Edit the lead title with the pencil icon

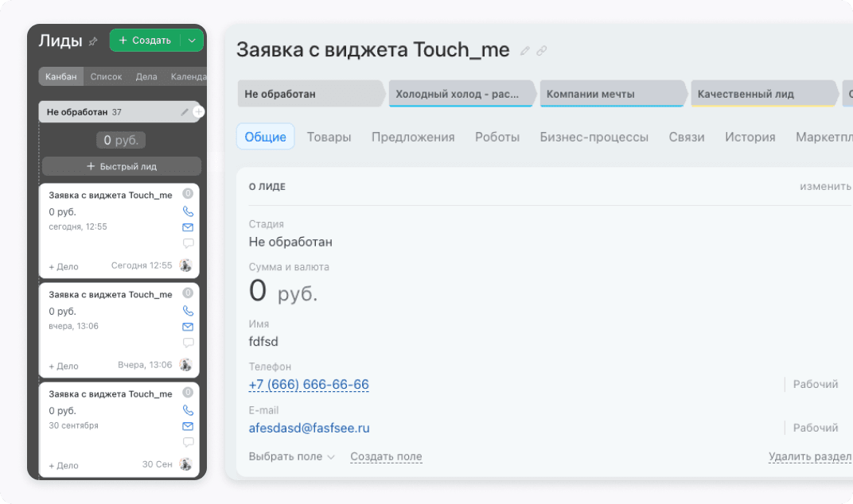coord(524,51)
